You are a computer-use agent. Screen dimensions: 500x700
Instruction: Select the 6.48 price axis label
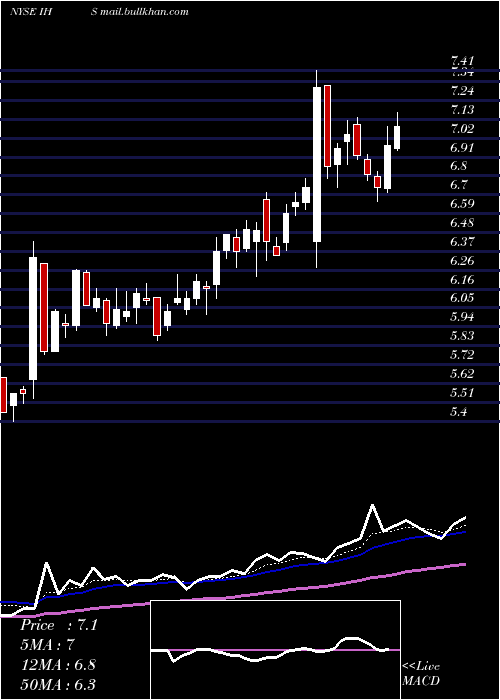tap(462, 223)
